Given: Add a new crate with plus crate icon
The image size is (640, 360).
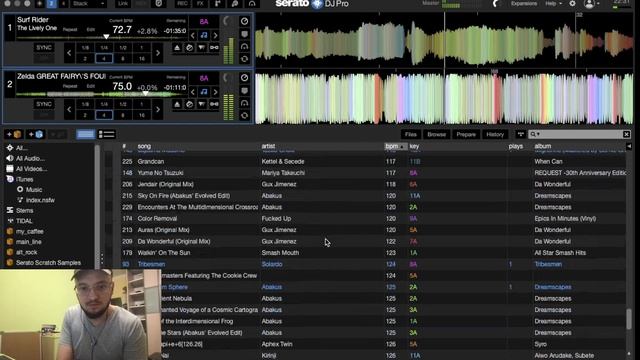Looking at the screenshot, I should point(13,134).
